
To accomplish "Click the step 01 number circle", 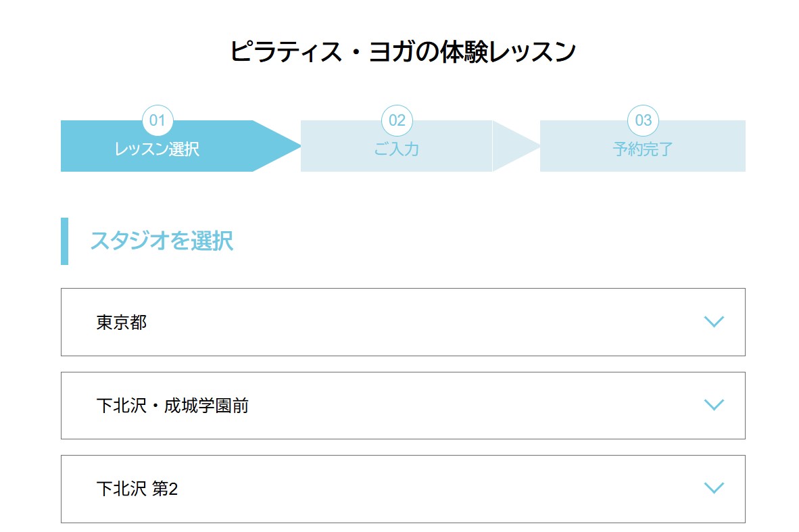I will pos(158,120).
